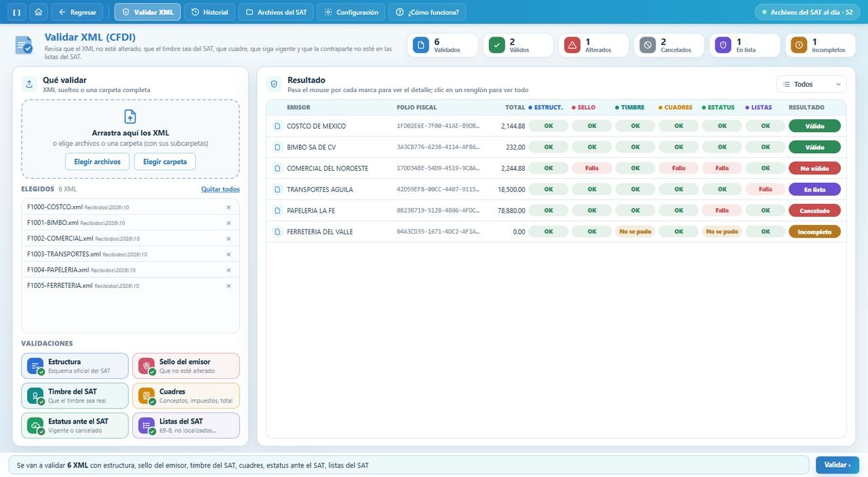Click total 78,880.00 for PAPELERIA LA FE

511,211
